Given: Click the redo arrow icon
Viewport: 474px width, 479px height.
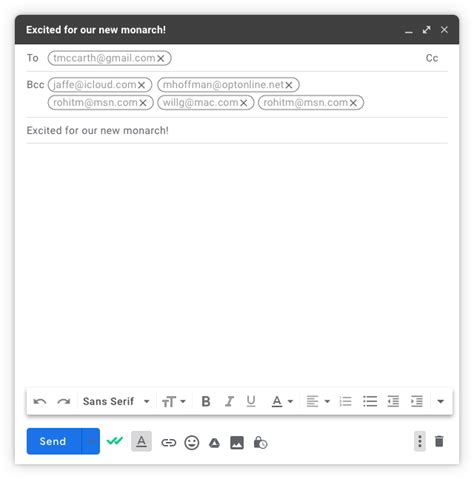Looking at the screenshot, I should (64, 401).
